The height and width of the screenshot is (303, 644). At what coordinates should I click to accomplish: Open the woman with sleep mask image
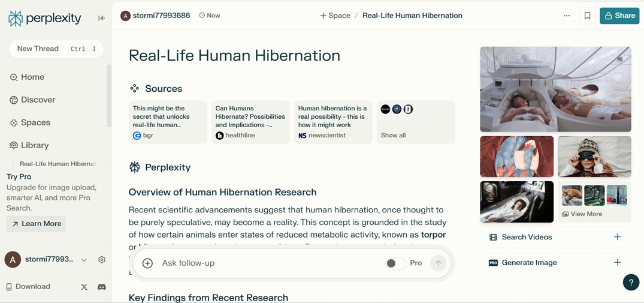click(x=594, y=157)
